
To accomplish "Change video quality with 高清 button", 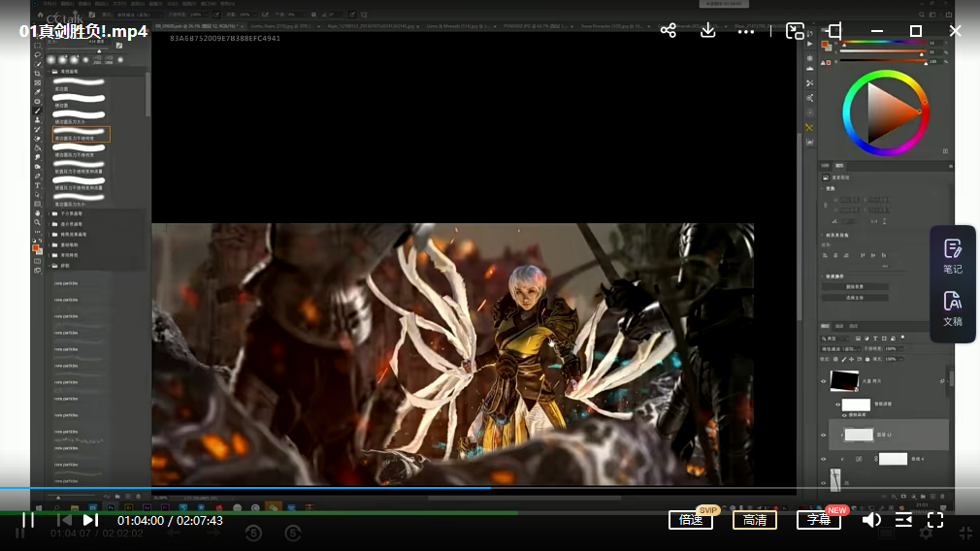I will pos(754,520).
